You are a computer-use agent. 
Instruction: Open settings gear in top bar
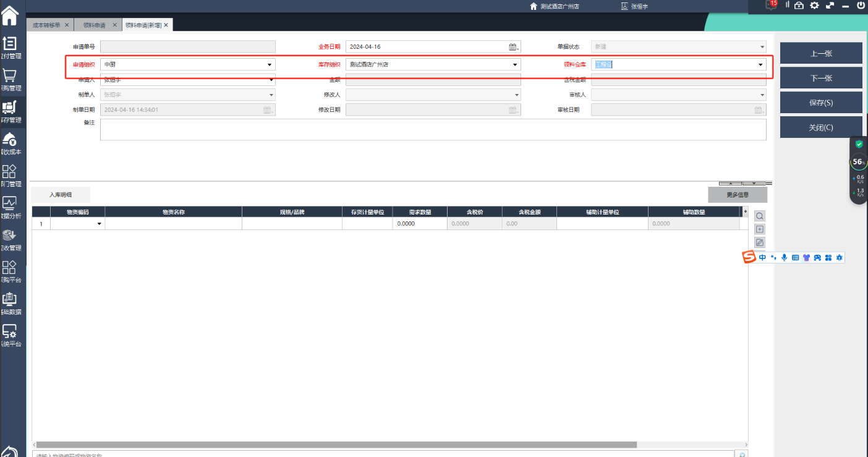pos(814,6)
